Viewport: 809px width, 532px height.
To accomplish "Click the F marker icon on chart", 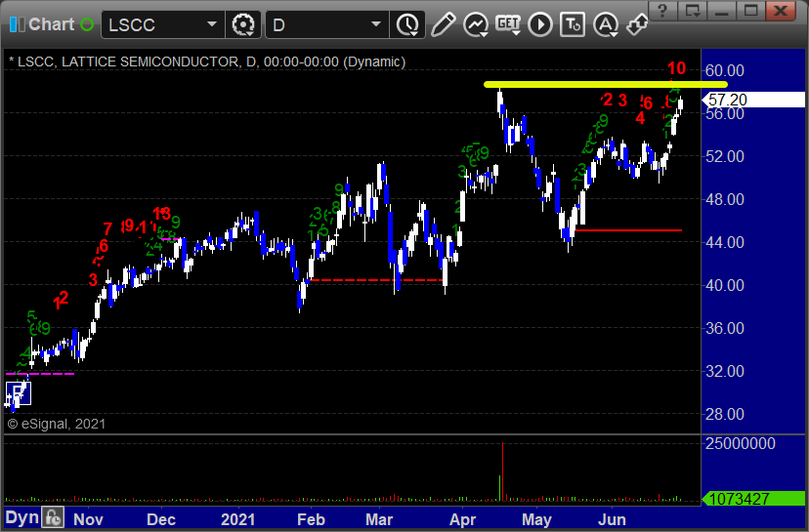I will click(x=19, y=393).
